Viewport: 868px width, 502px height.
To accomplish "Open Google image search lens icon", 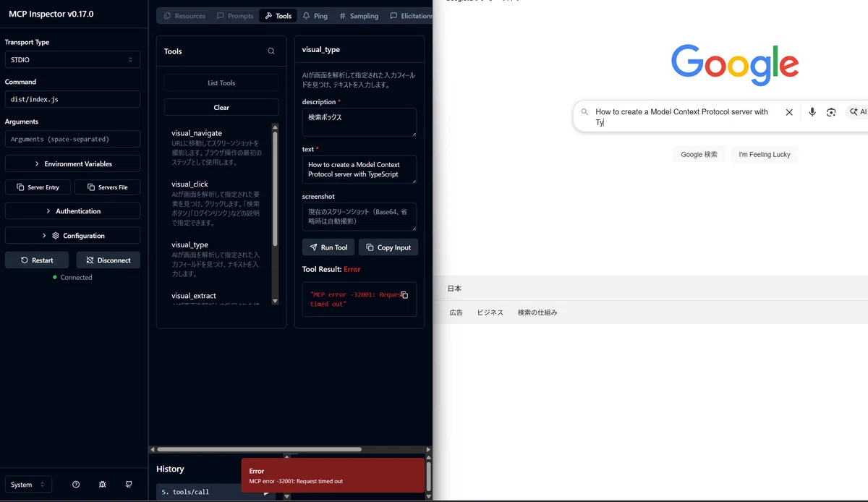I will click(831, 112).
